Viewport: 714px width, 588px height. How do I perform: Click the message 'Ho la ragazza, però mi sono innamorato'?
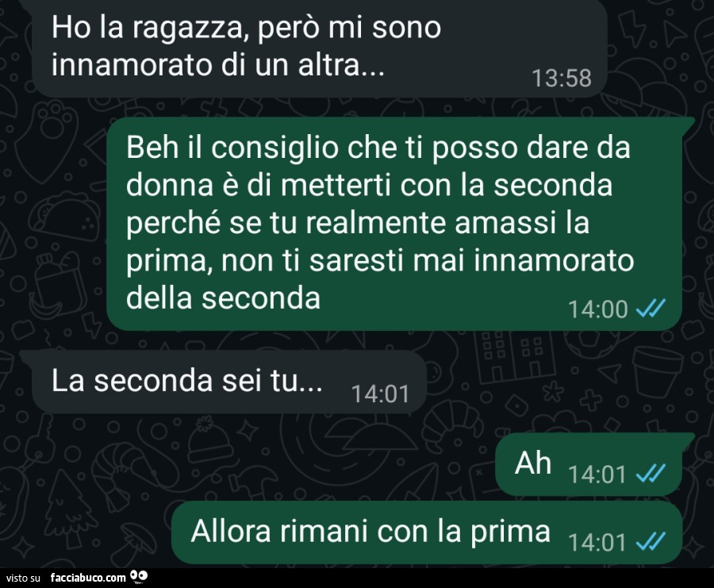(x=320, y=47)
